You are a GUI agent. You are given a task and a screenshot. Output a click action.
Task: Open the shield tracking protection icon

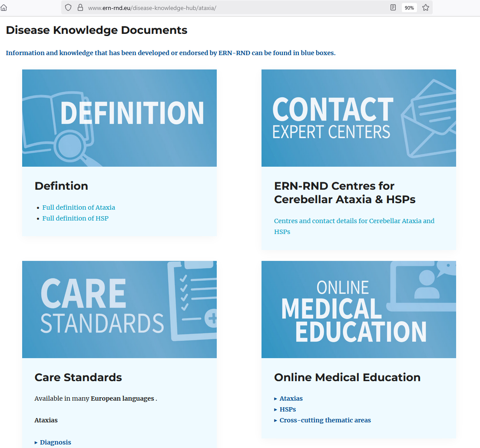pyautogui.click(x=68, y=8)
